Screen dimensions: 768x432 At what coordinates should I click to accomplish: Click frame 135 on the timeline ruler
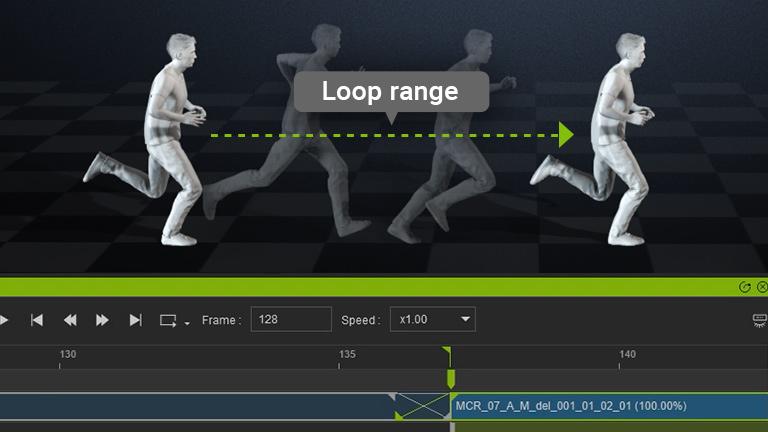[x=340, y=360]
